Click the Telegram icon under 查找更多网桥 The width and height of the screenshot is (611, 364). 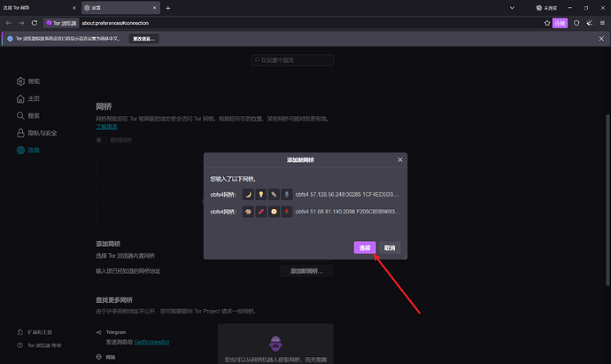pyautogui.click(x=98, y=332)
